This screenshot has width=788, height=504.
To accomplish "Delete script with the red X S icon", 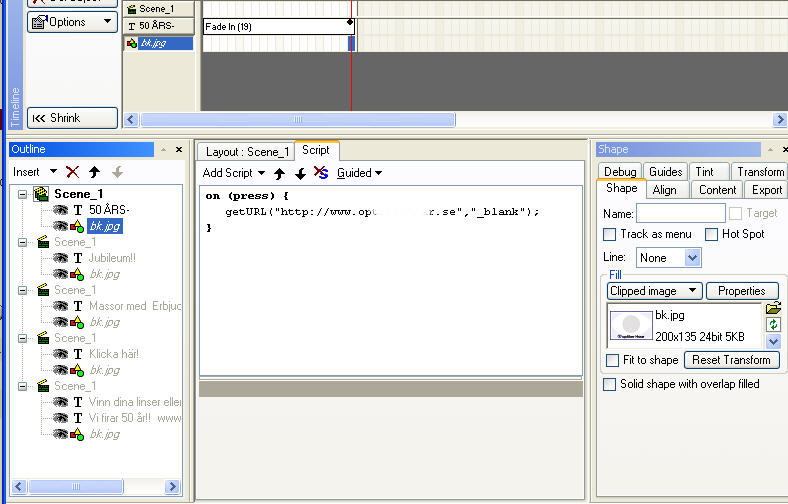I will pyautogui.click(x=321, y=173).
